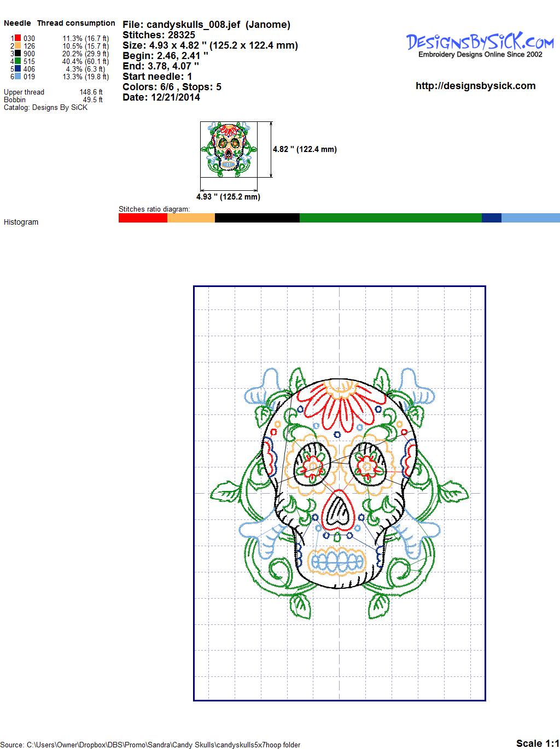
Task: Select the orange thread 126 swatch
Action: tap(17, 46)
